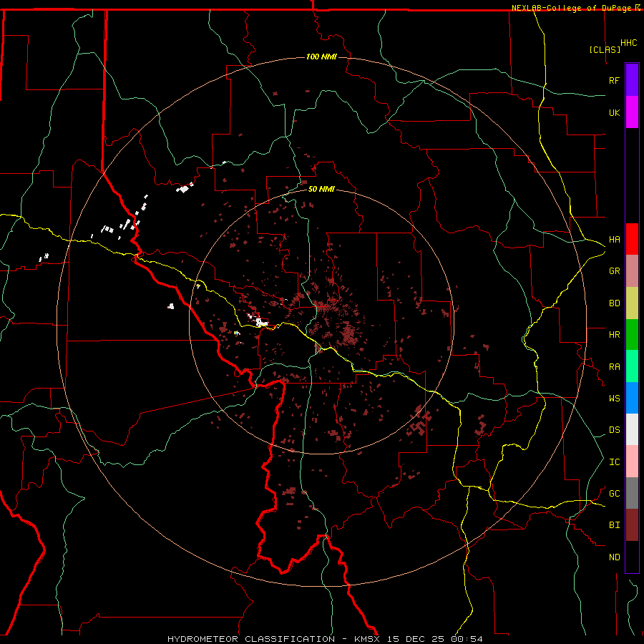Viewport: 644px width, 644px height.
Task: Click the DS white legend swatch
Action: point(632,429)
